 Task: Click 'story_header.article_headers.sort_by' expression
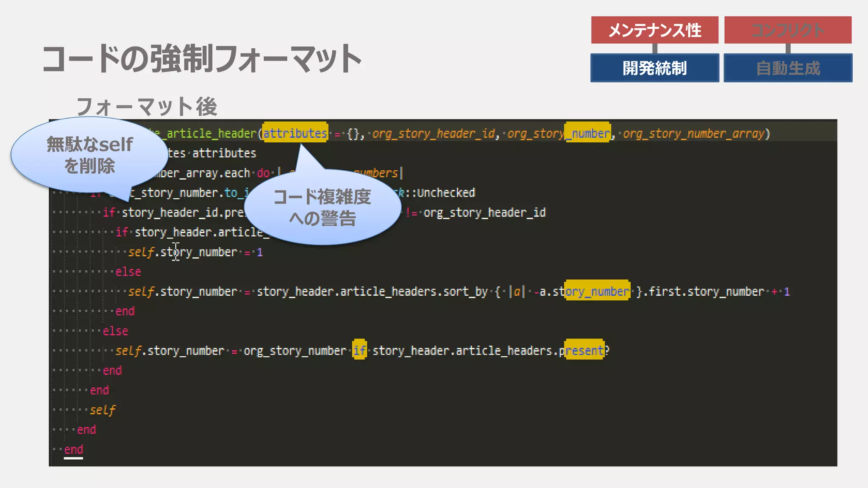pyautogui.click(x=372, y=291)
